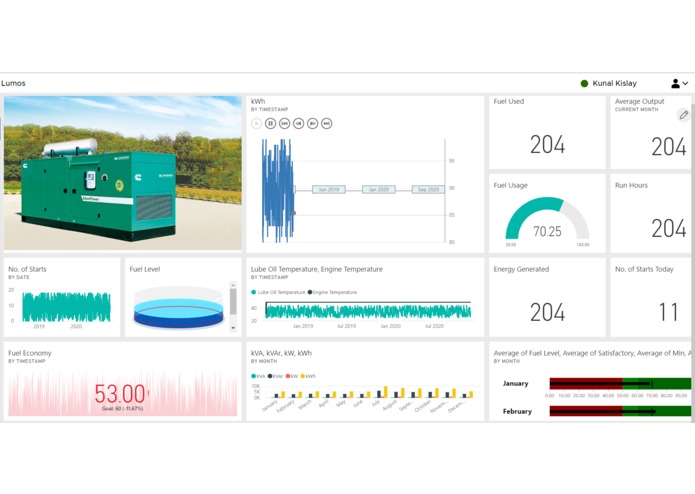695x494 pixels.
Task: Click the play button in kWh chart
Action: tap(256, 124)
